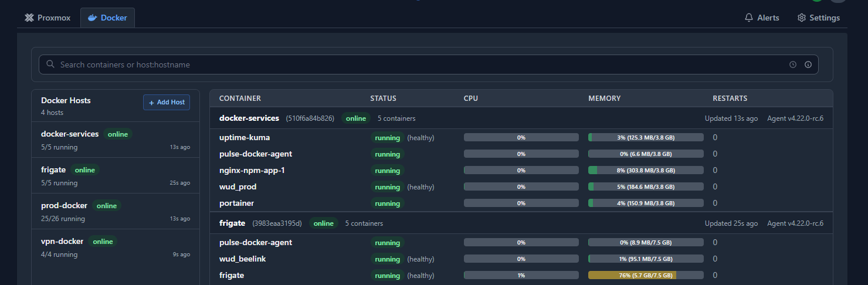This screenshot has width=868, height=285.
Task: Sort by the STATUS column header
Action: (383, 99)
